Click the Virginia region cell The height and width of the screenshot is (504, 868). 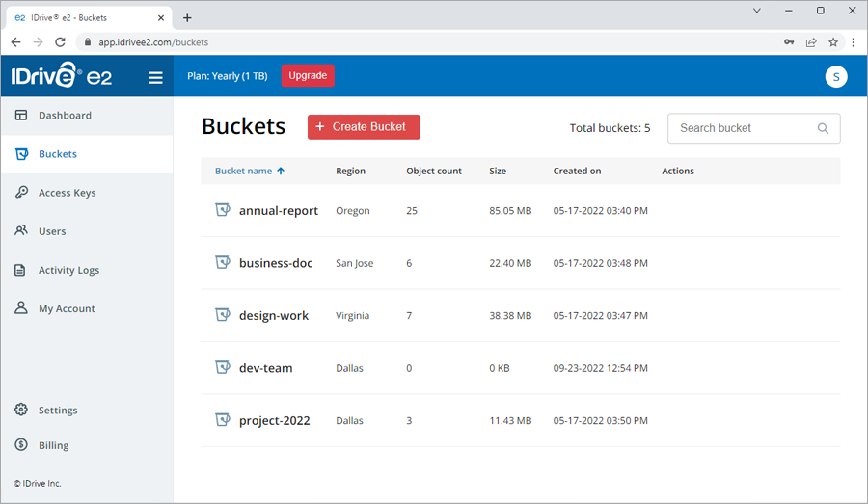tap(352, 316)
